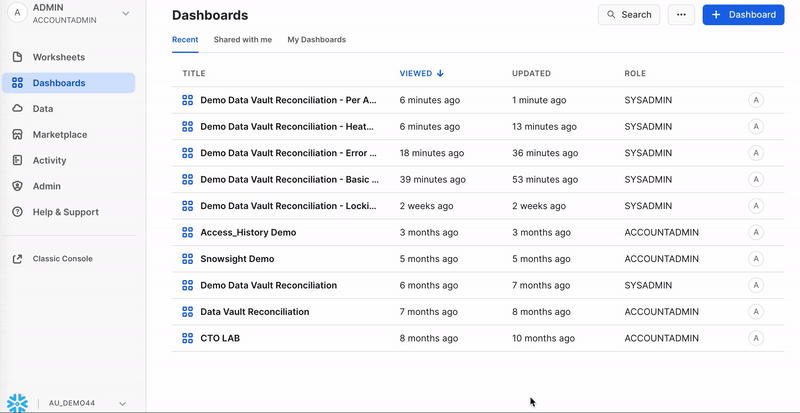Click the Search button
This screenshot has width=800, height=413.
[x=628, y=15]
